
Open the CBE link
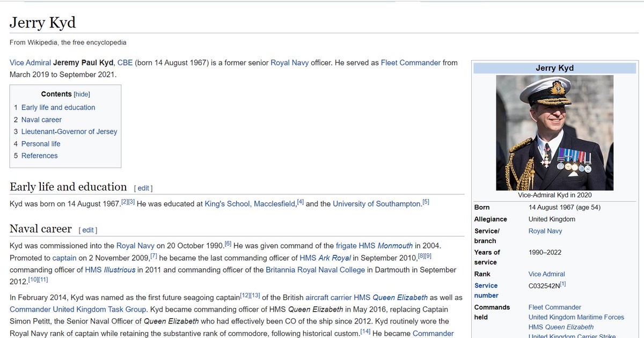click(x=125, y=63)
